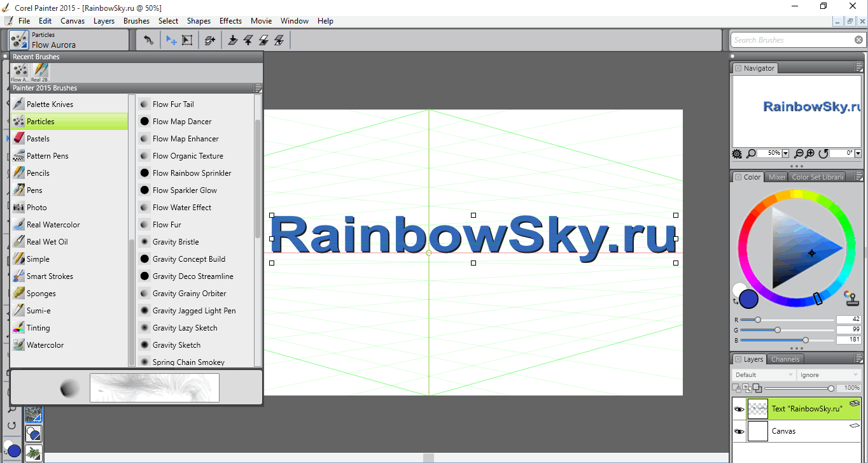Click the reset tool arrow icon
This screenshot has height=463, width=868.
pyautogui.click(x=148, y=40)
